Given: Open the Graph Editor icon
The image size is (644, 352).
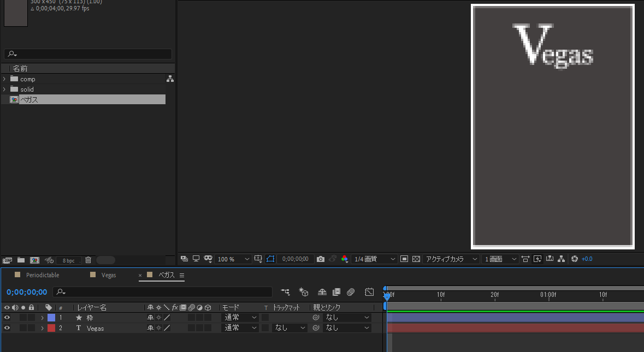Looking at the screenshot, I should click(369, 291).
